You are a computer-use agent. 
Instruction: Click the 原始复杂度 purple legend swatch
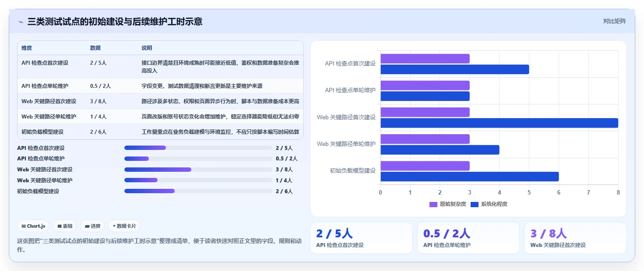pyautogui.click(x=433, y=204)
